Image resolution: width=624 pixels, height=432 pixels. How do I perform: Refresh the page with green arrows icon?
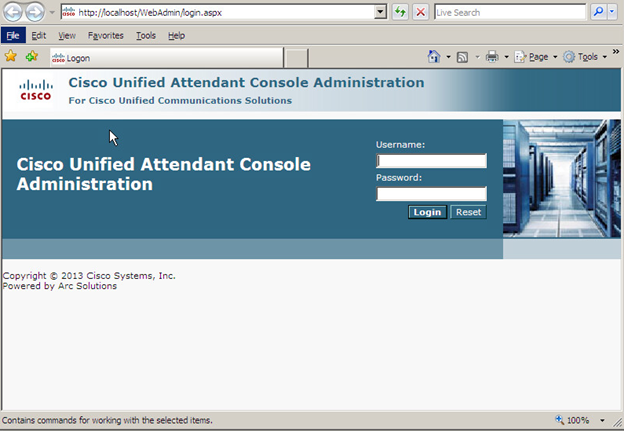(400, 12)
